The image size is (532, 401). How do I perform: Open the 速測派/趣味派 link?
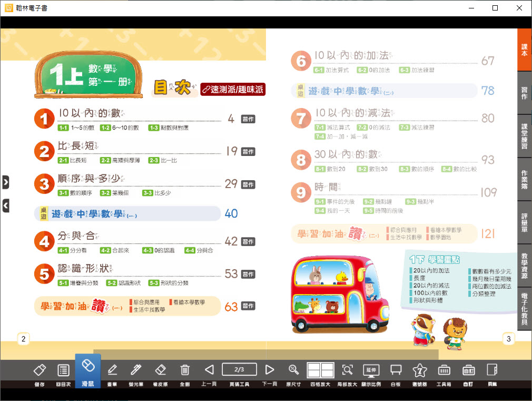pos(233,90)
